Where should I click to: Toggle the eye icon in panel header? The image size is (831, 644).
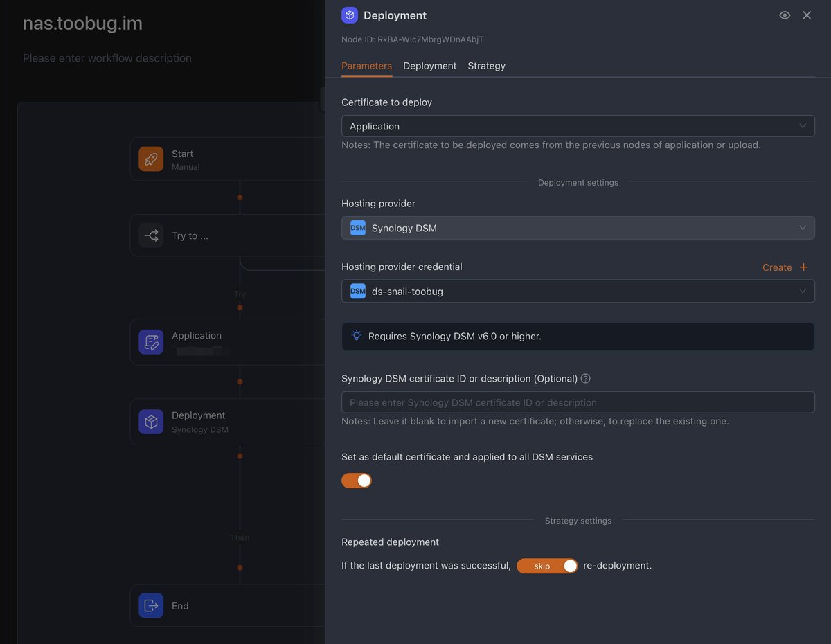(785, 15)
